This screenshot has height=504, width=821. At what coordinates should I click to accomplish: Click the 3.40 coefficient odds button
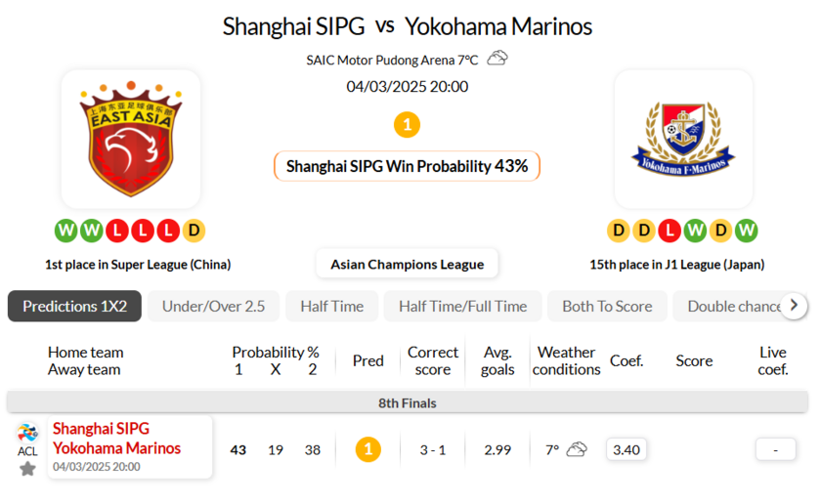[626, 449]
